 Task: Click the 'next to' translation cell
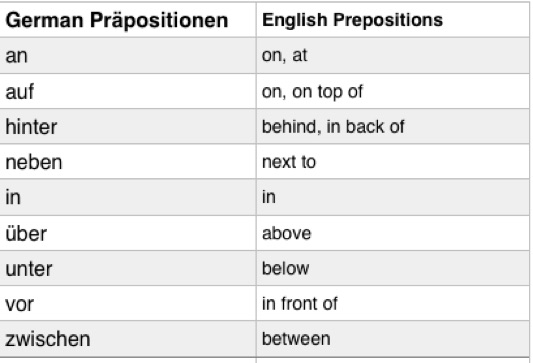click(393, 161)
